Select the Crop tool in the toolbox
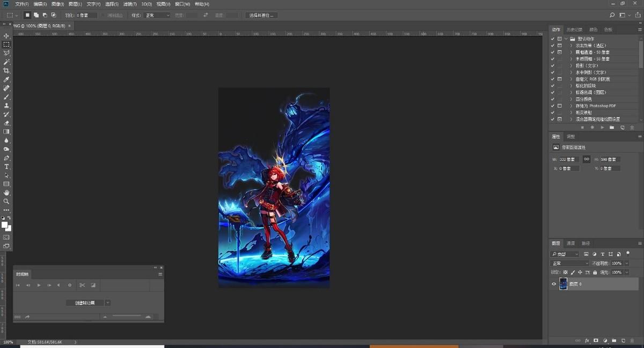This screenshot has width=644, height=348. click(6, 71)
